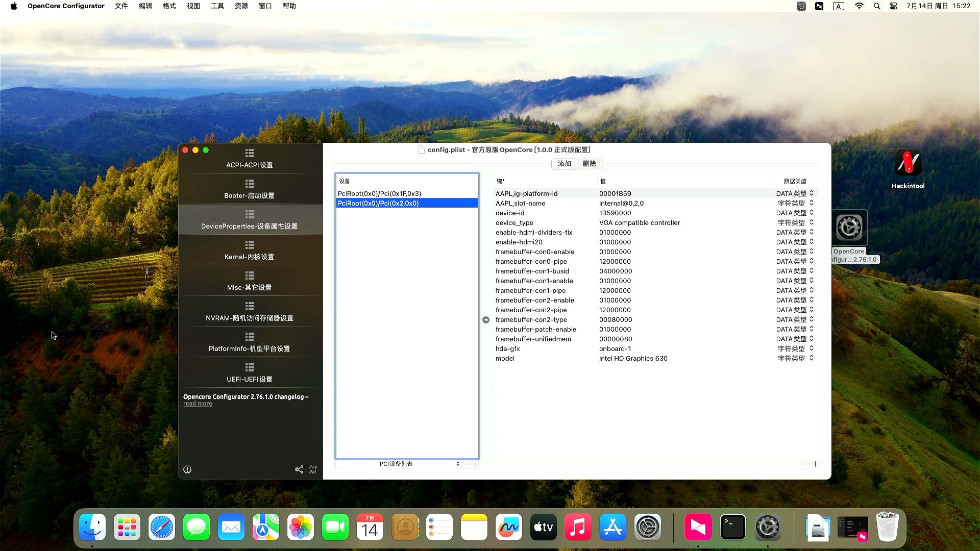Click the 键 column header
Screen dimensions: 980x551
pyautogui.click(x=501, y=181)
